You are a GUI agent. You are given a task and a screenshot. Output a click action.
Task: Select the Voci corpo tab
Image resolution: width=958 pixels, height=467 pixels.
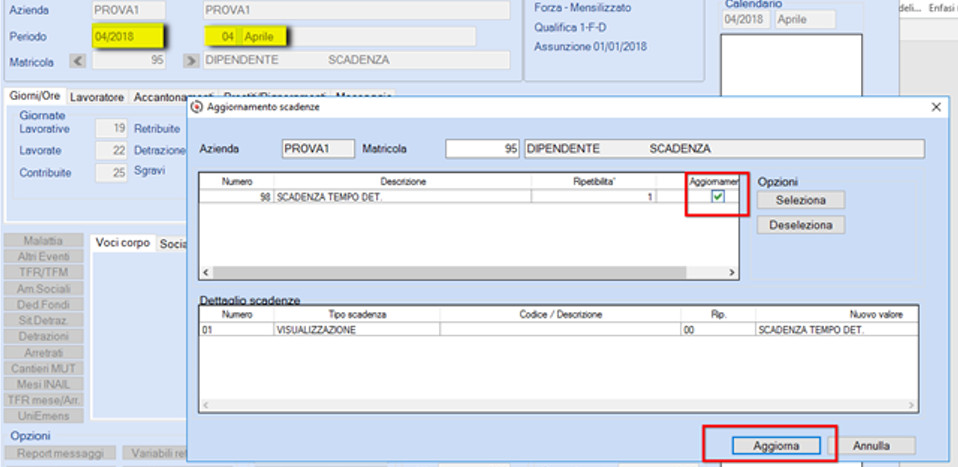tap(123, 243)
